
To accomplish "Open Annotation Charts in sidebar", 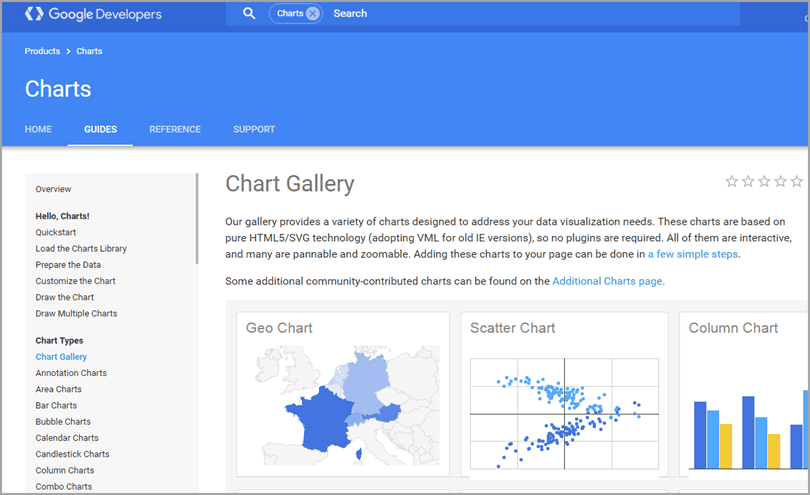I will [x=71, y=373].
